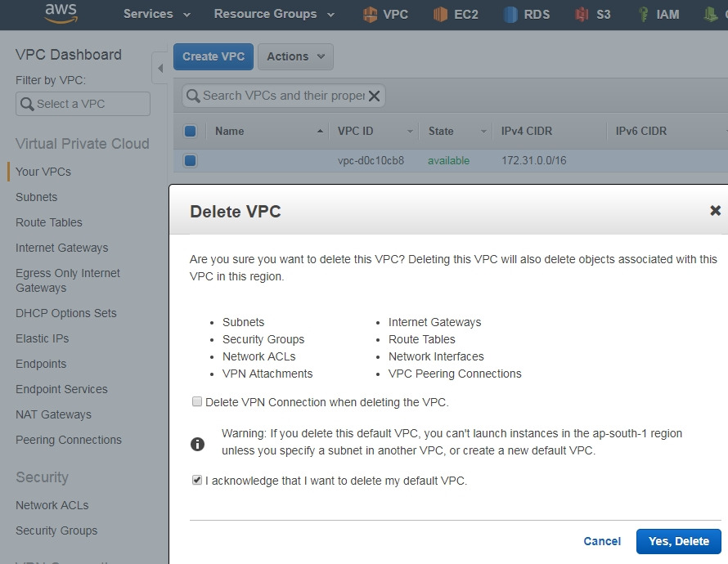Click the IPv4 CIDR column header

[527, 132]
